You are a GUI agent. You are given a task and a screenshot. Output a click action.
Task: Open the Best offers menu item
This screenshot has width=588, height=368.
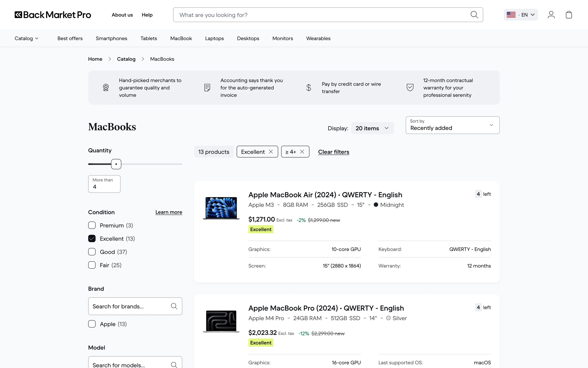point(70,38)
